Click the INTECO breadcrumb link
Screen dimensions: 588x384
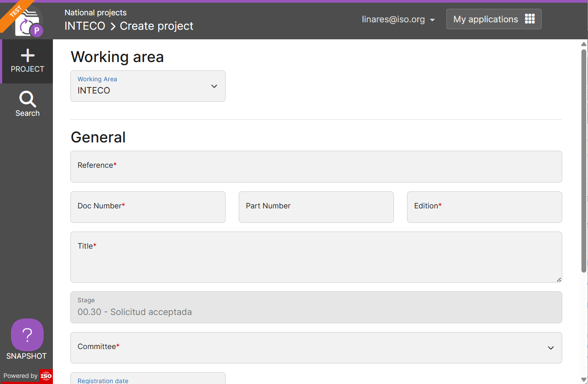pos(85,26)
